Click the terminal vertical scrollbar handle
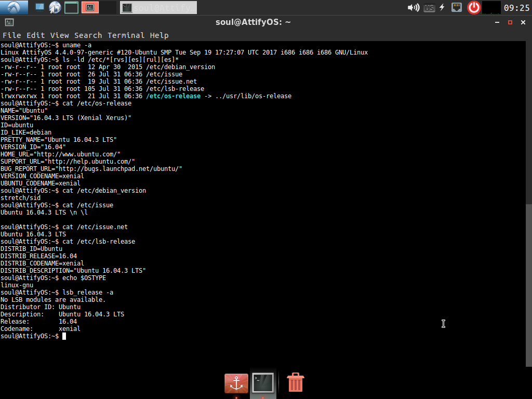This screenshot has height=399, width=532. point(528,285)
